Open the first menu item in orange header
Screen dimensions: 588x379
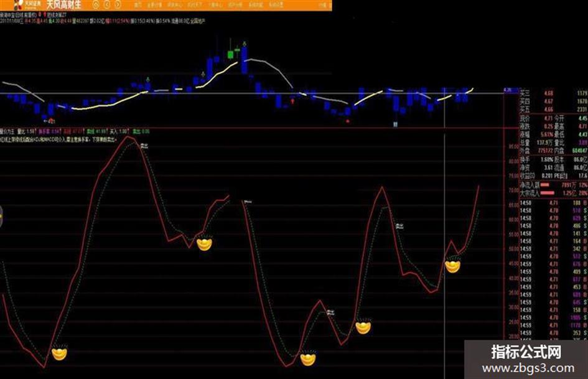click(138, 5)
